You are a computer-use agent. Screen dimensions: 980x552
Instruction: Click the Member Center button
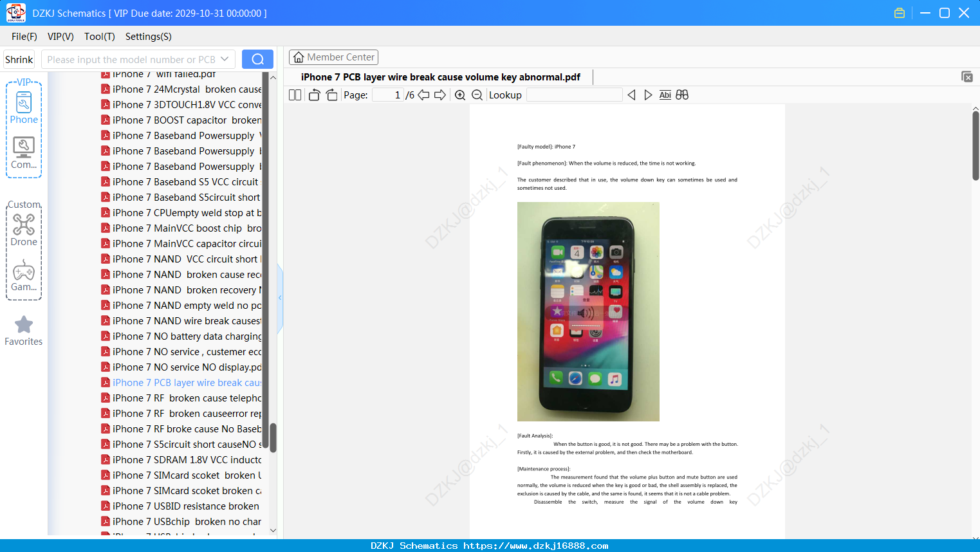tap(333, 57)
